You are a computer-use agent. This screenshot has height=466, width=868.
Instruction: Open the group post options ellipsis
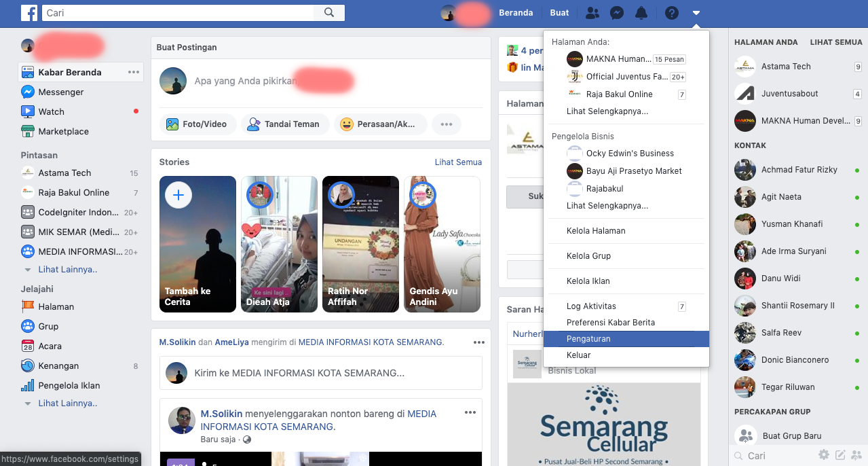click(479, 342)
